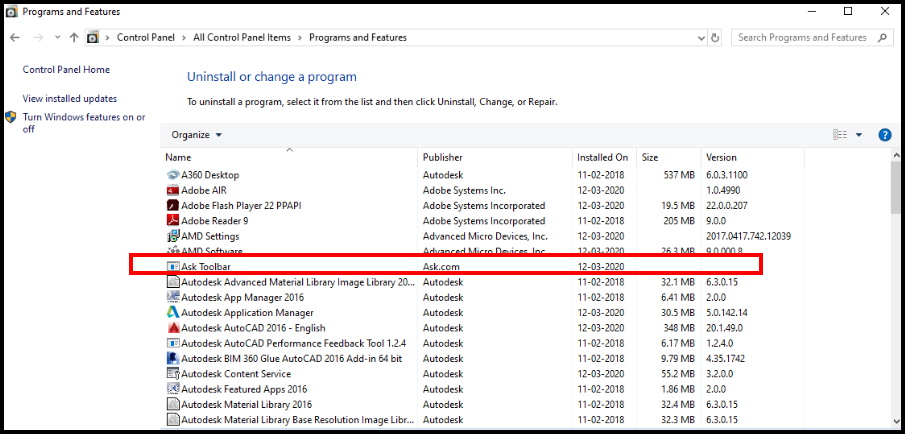905x434 pixels.
Task: Click the Adobe AIR program icon
Action: (x=173, y=190)
